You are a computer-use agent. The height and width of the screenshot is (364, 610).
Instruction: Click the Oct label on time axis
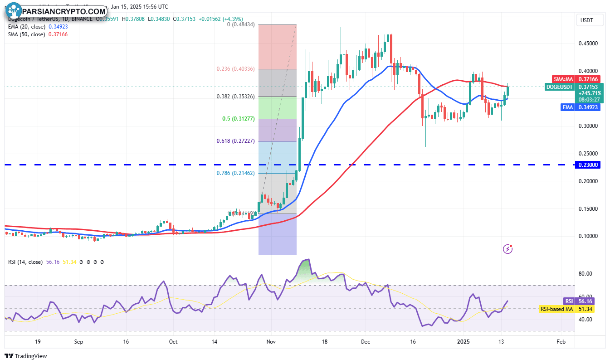(173, 342)
